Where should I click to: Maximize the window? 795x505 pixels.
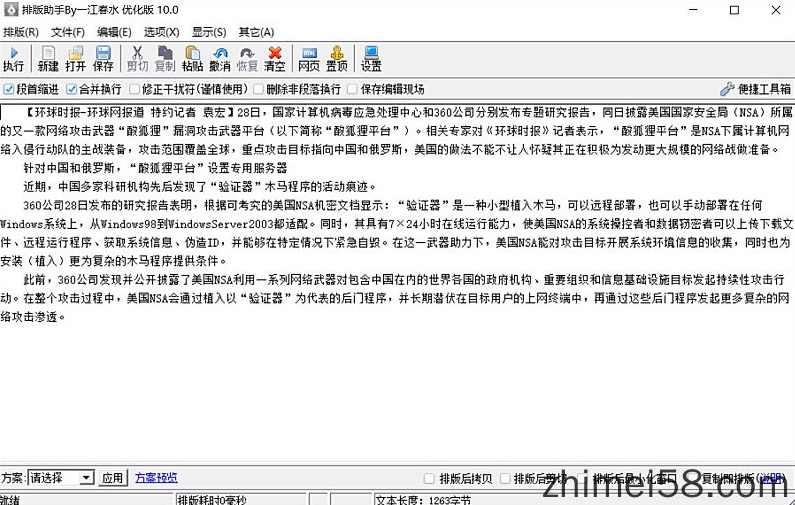(x=734, y=10)
